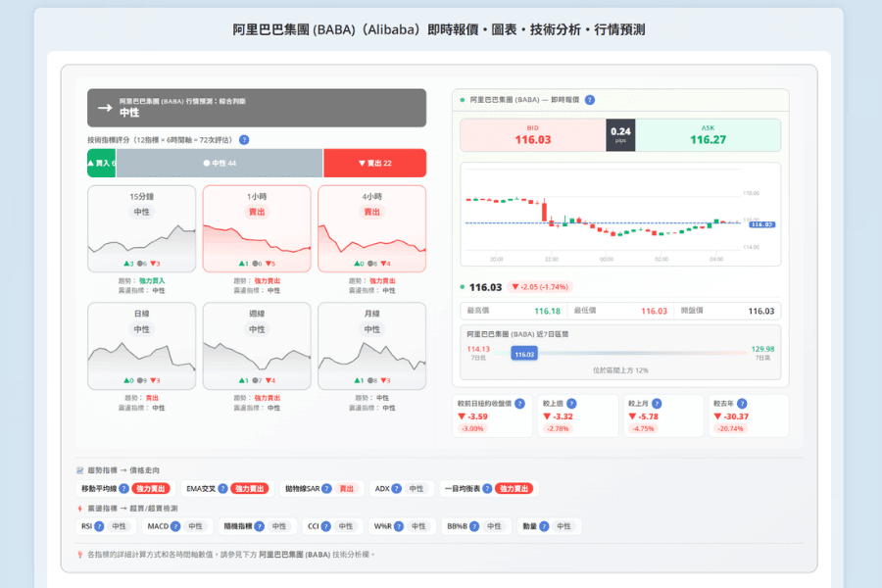Image resolution: width=882 pixels, height=588 pixels.
Task: Open the 週線 timeframe card
Action: click(x=257, y=346)
